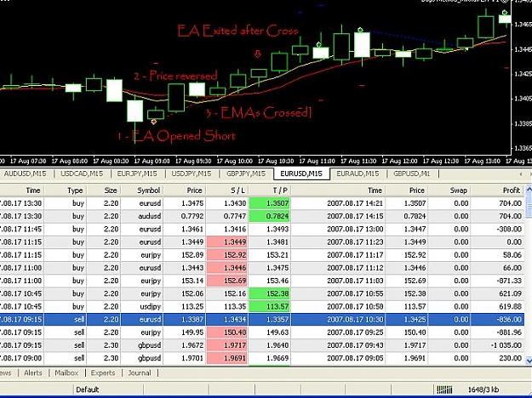Viewport: 532px width, 398px height.
Task: Sort by the T / P column header
Action: click(270, 190)
